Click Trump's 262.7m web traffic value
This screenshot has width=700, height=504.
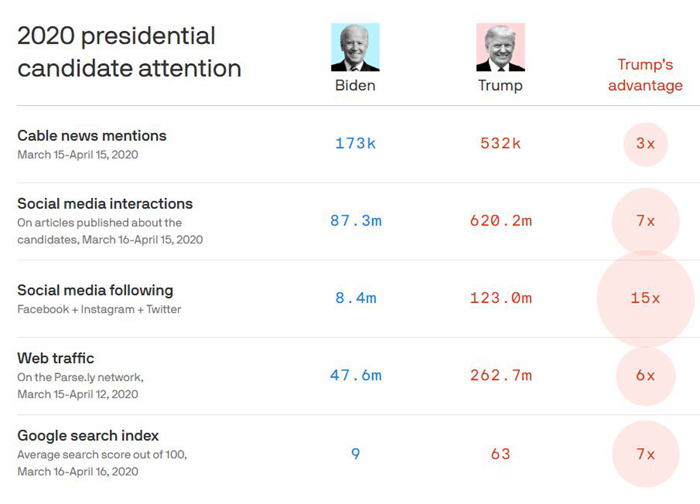(500, 376)
